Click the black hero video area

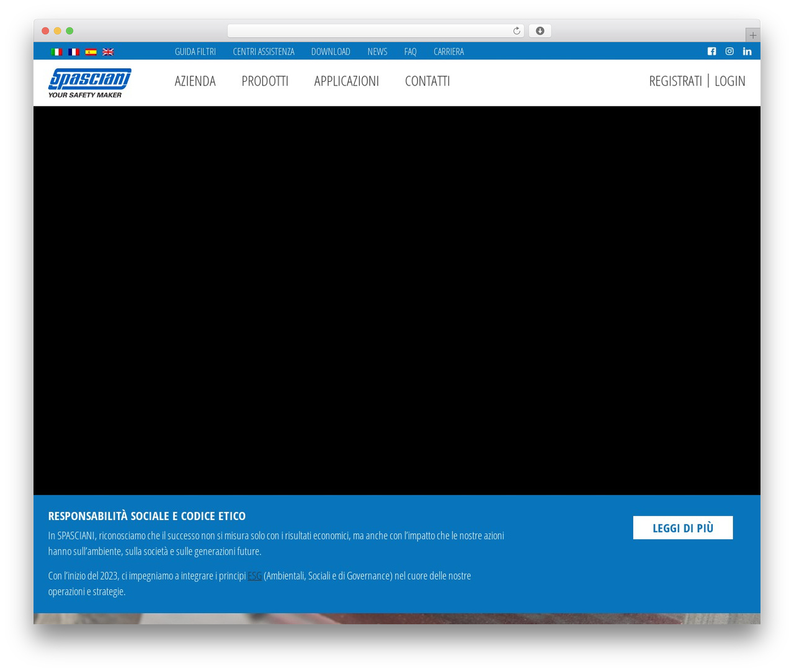coord(397,301)
